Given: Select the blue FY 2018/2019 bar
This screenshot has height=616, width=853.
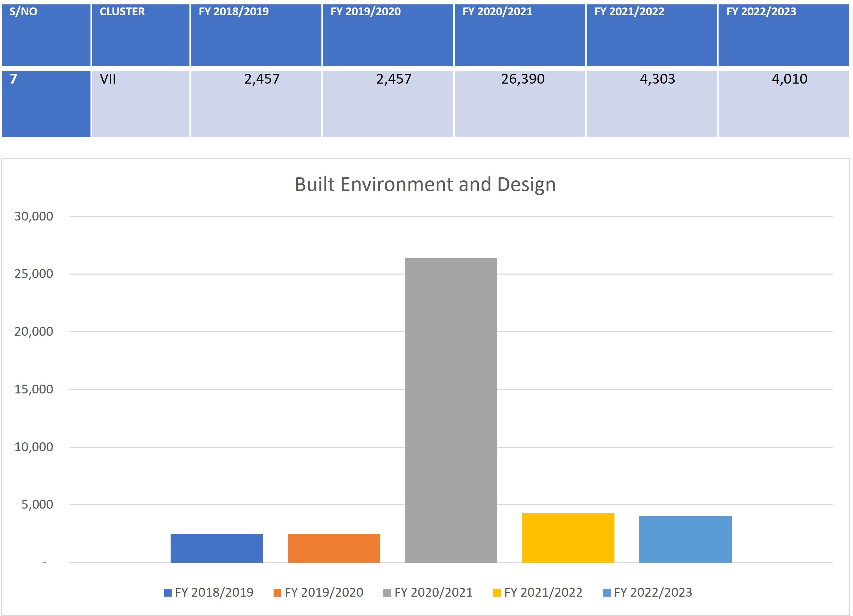Looking at the screenshot, I should click(216, 548).
